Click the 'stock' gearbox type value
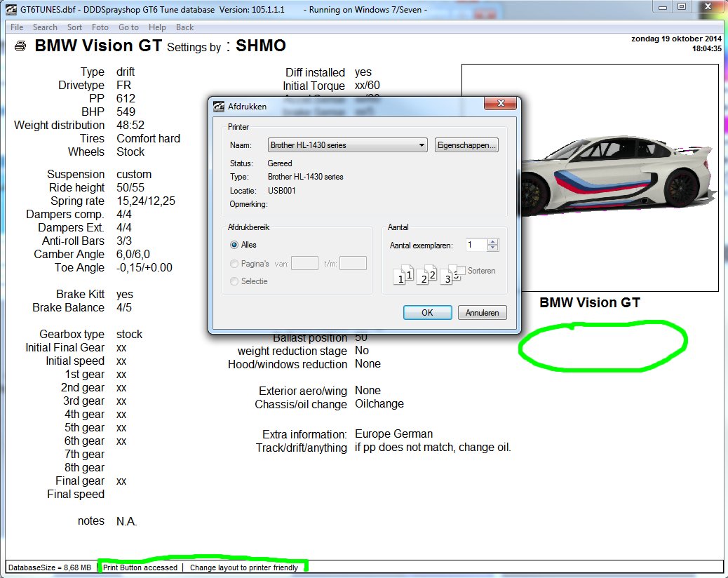 (130, 335)
